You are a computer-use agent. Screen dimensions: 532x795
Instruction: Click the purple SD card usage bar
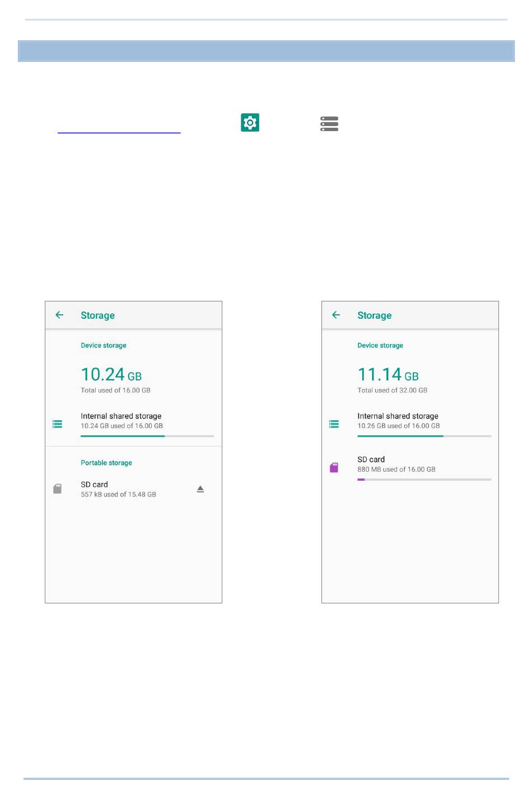click(424, 480)
